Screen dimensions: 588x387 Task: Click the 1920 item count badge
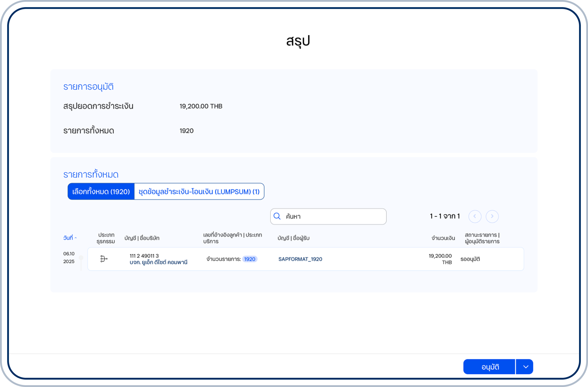click(249, 259)
